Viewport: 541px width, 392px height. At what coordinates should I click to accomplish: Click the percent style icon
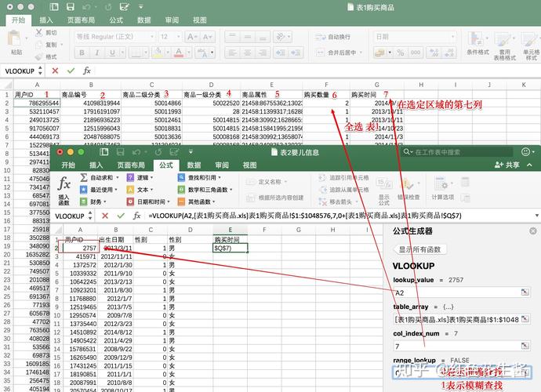point(400,53)
